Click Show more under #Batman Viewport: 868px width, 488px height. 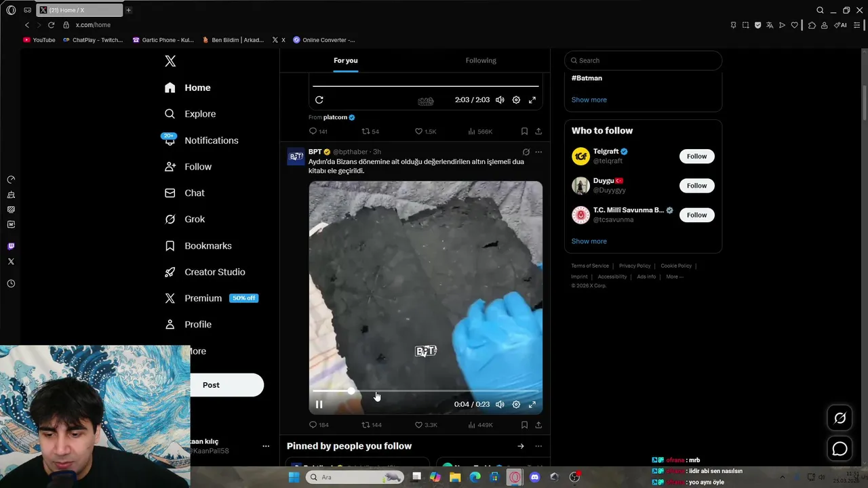pos(589,100)
